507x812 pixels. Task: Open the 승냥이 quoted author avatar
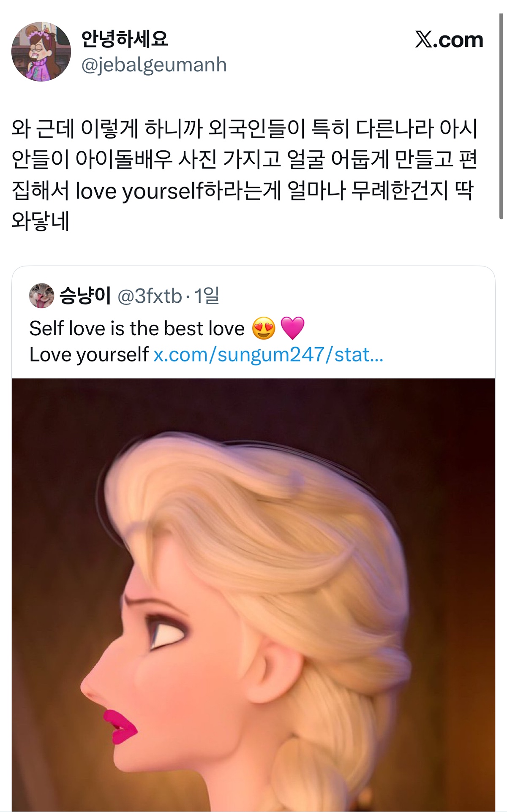[41, 296]
